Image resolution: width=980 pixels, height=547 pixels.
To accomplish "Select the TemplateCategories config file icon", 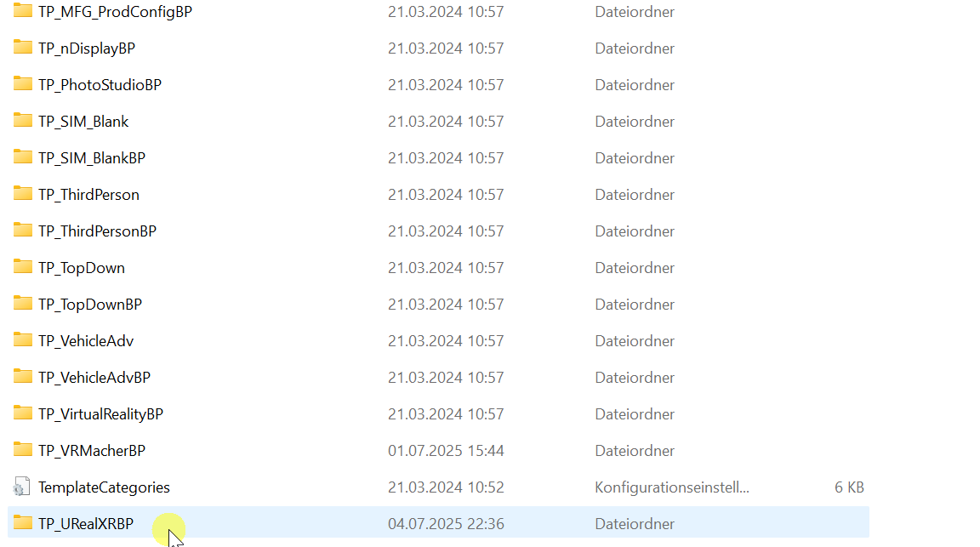I will click(21, 487).
